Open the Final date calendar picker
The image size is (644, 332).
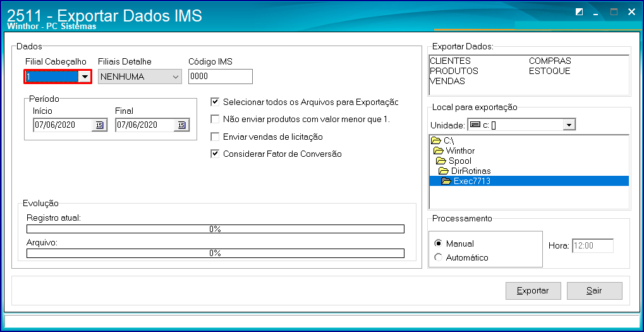point(182,125)
